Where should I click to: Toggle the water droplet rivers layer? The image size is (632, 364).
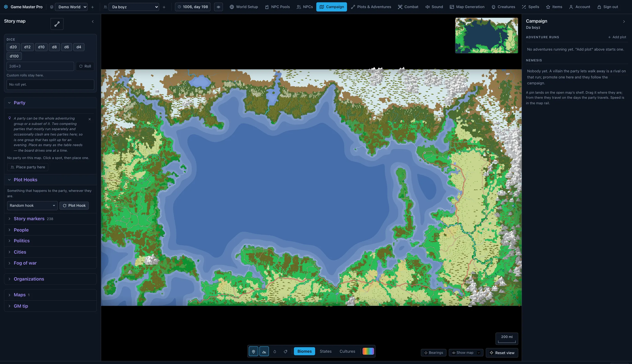tap(274, 351)
